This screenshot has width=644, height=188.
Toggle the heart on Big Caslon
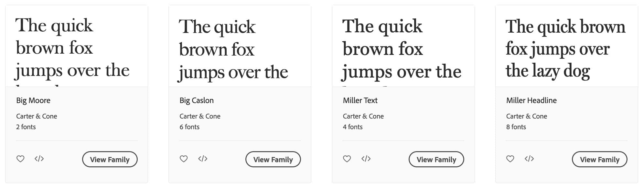coord(184,159)
